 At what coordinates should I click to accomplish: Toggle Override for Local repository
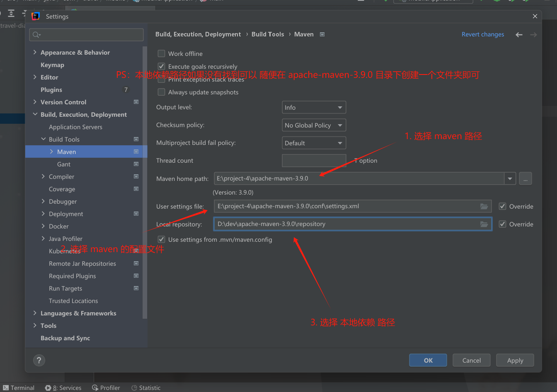click(x=503, y=224)
